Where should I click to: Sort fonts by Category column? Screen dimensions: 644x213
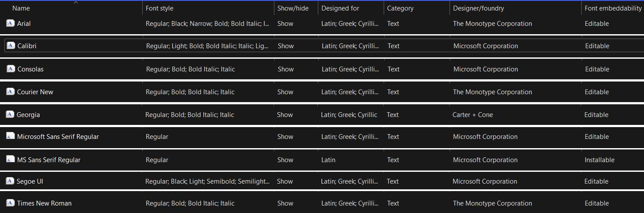pos(400,8)
